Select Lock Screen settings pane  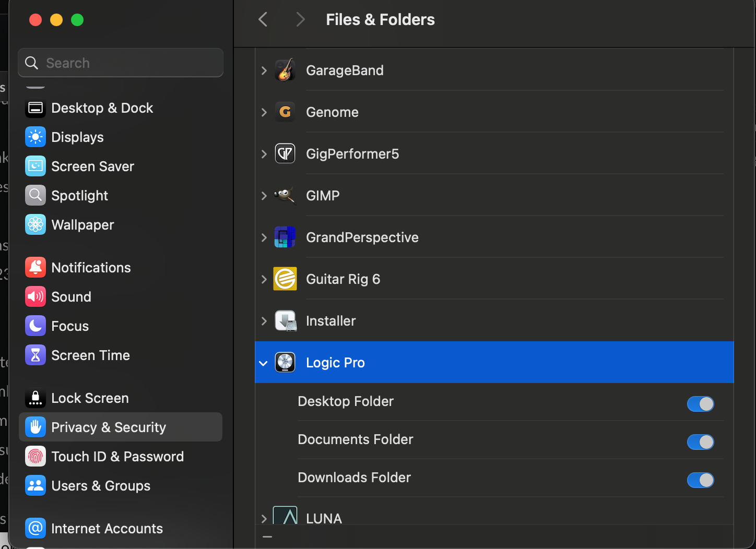[90, 398]
